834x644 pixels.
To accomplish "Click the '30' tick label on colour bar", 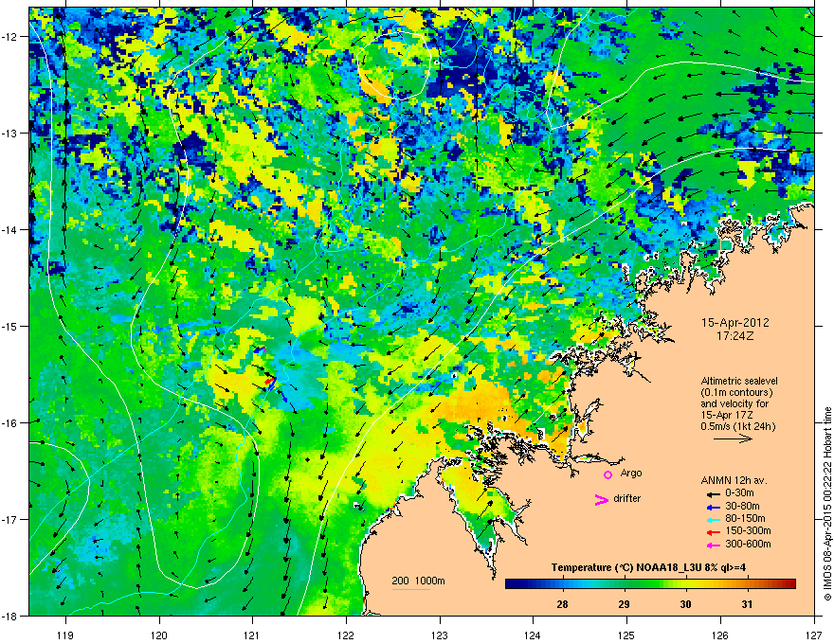I will 685,604.
